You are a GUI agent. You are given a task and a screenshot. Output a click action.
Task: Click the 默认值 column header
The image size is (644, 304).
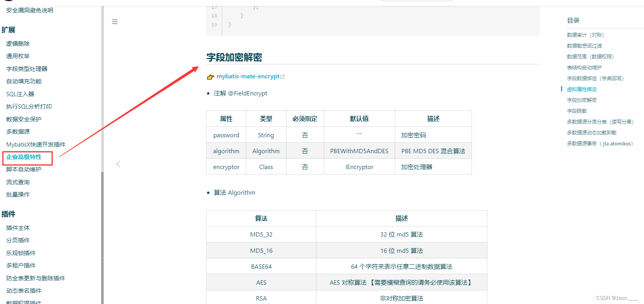tap(359, 119)
